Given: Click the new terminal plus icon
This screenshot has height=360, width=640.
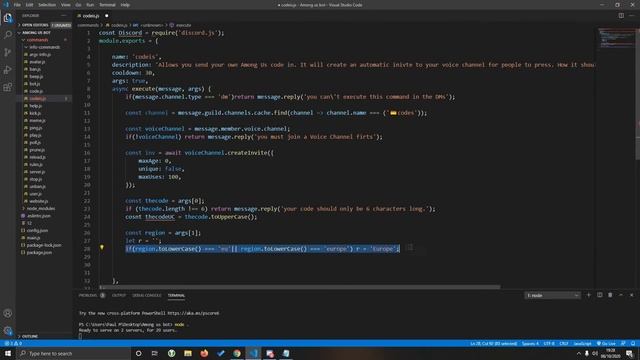Looking at the screenshot, I should pos(589,295).
